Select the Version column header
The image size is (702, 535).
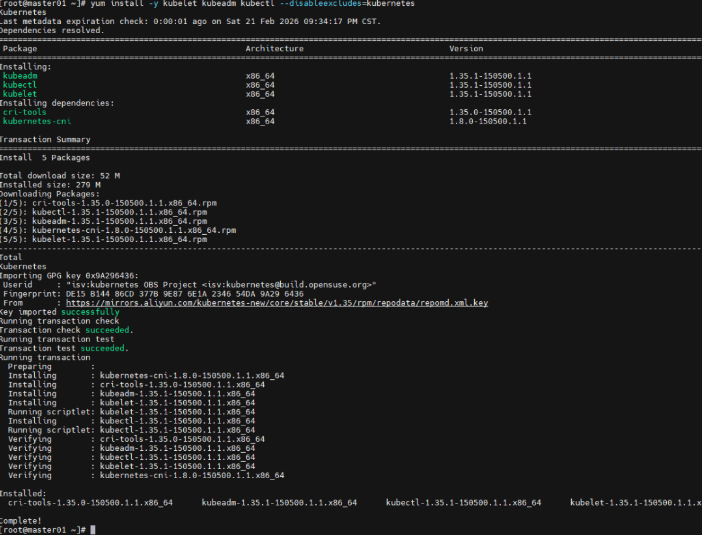pyautogui.click(x=466, y=48)
